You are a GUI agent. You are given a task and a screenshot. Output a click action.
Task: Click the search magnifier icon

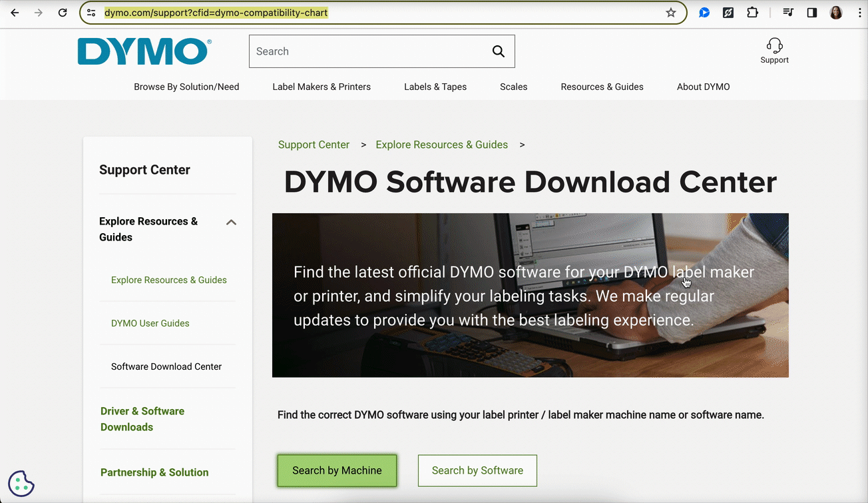498,51
